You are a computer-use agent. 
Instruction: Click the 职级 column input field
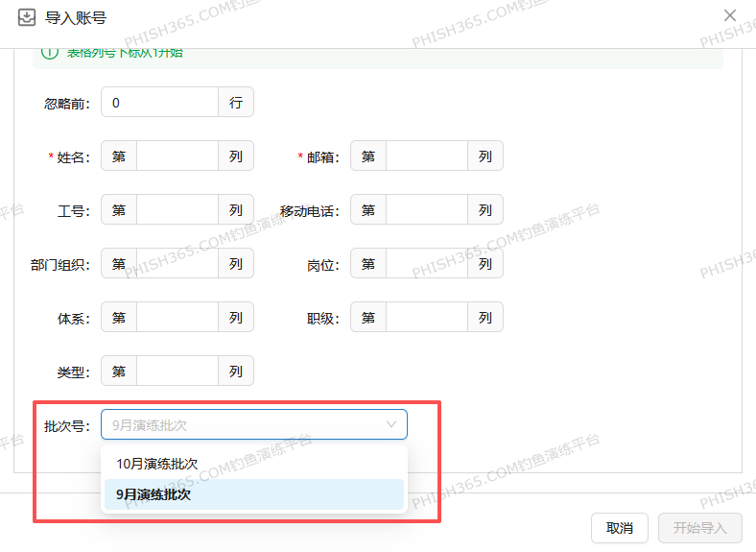tap(426, 318)
